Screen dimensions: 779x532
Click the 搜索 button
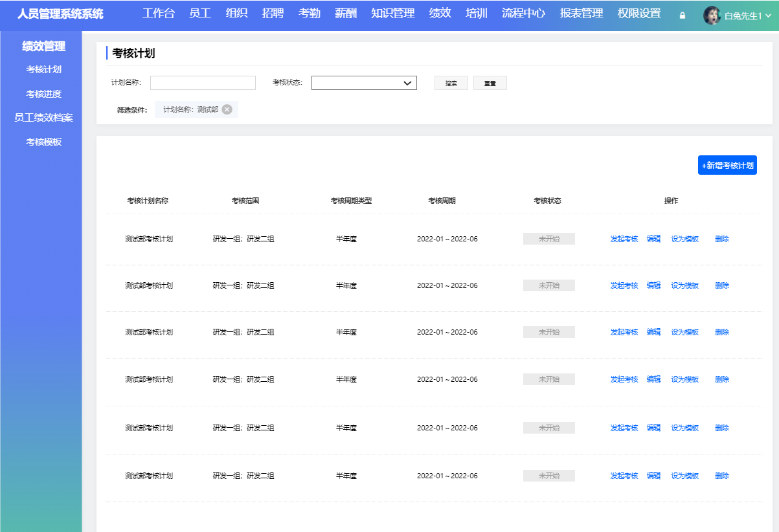pos(451,83)
